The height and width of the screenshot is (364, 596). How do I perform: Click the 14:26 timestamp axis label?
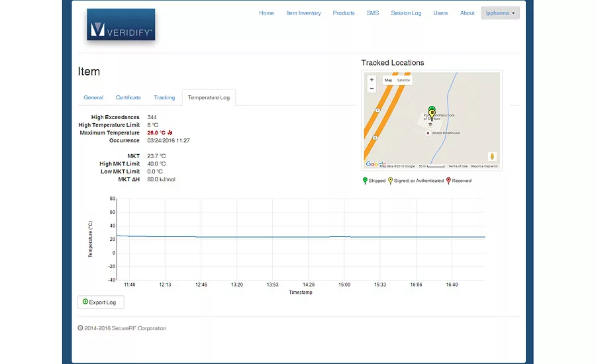309,285
